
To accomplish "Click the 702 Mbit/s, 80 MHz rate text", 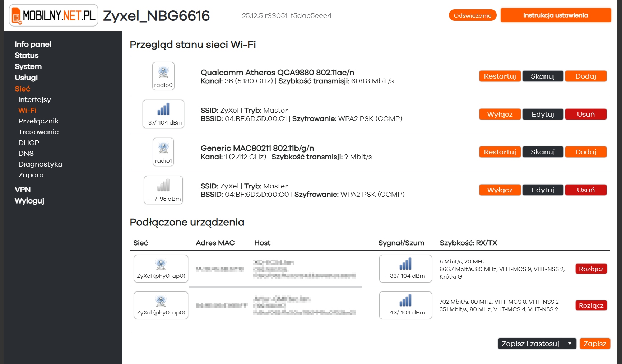I will 499,302.
